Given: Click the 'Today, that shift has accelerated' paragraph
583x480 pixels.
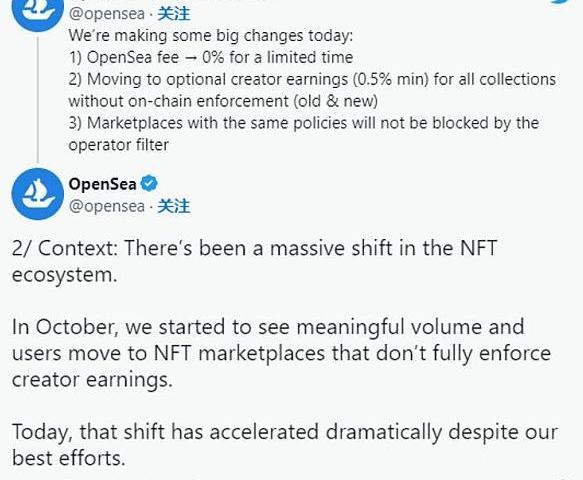Looking at the screenshot, I should pos(285,445).
